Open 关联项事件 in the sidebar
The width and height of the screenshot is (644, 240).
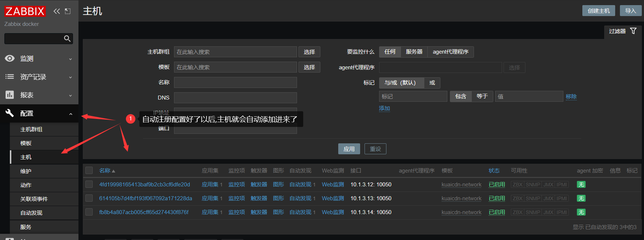point(44,199)
